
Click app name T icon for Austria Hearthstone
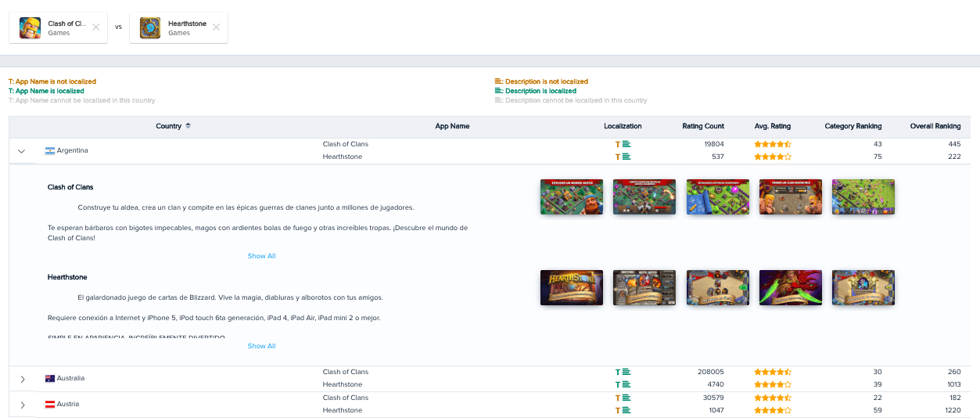[x=618, y=410]
